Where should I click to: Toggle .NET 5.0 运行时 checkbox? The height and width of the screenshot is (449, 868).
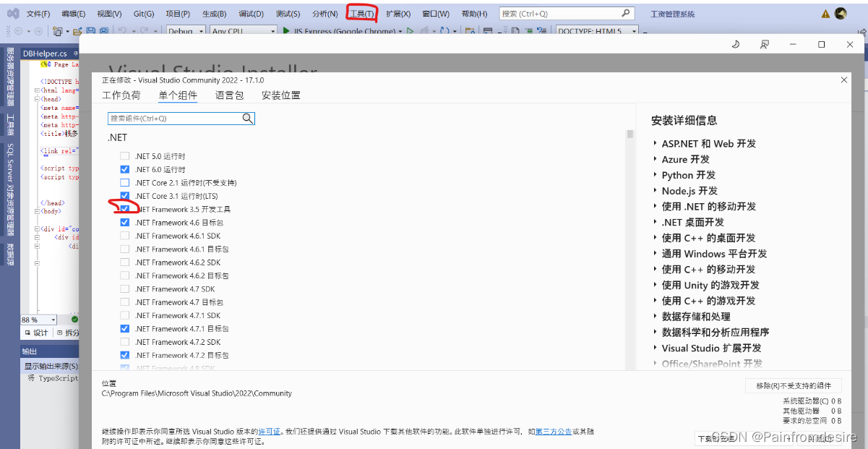[x=124, y=156]
